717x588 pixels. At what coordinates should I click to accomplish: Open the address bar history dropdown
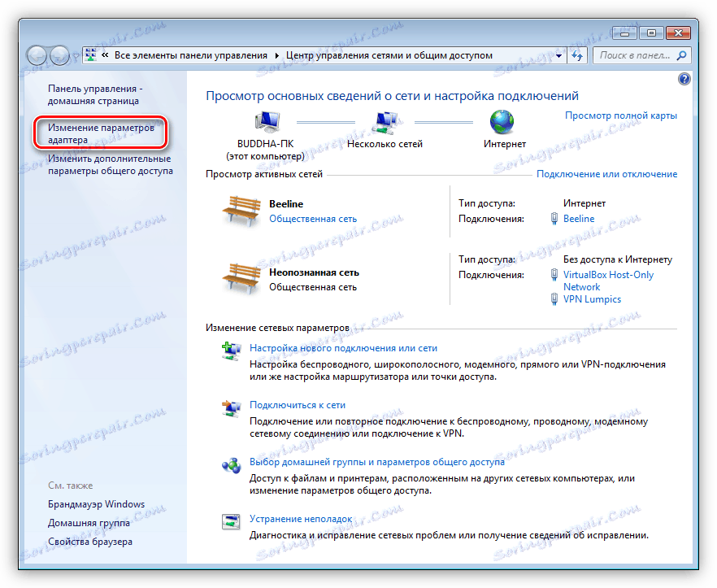[x=558, y=56]
